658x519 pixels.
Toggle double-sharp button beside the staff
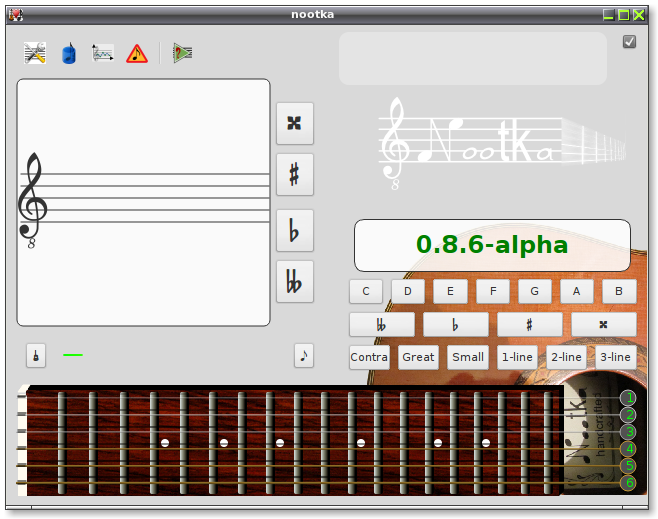[x=295, y=123]
